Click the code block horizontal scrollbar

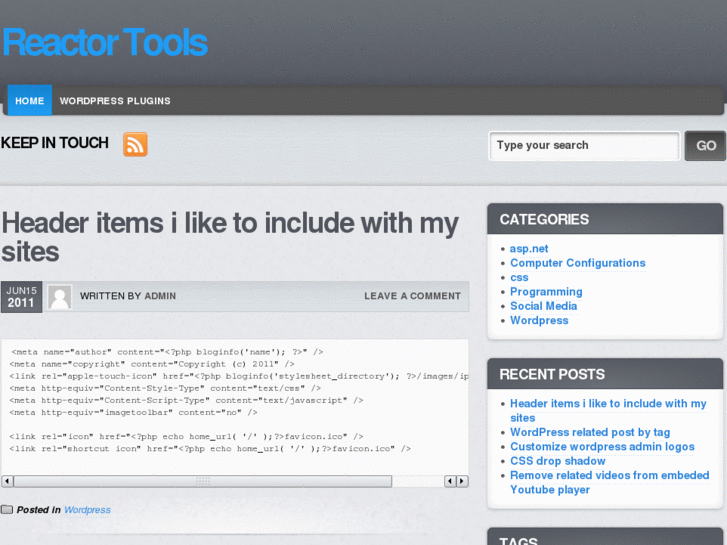(204, 481)
